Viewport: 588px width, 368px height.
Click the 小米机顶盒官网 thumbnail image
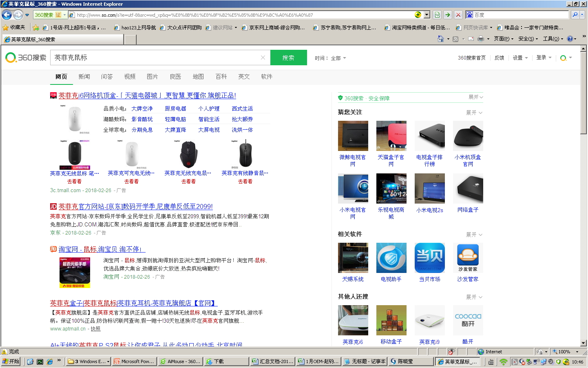[x=468, y=136]
